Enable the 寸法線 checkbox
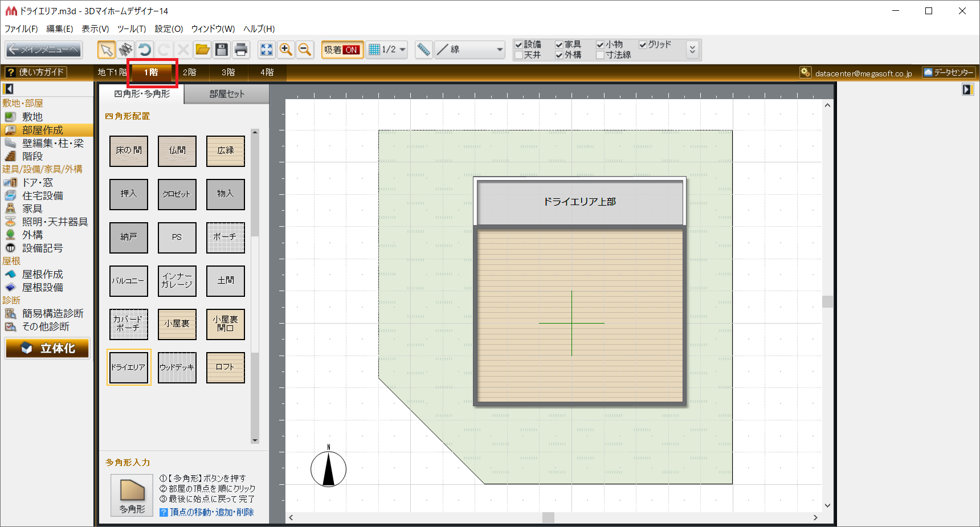980x527 pixels. click(x=600, y=55)
